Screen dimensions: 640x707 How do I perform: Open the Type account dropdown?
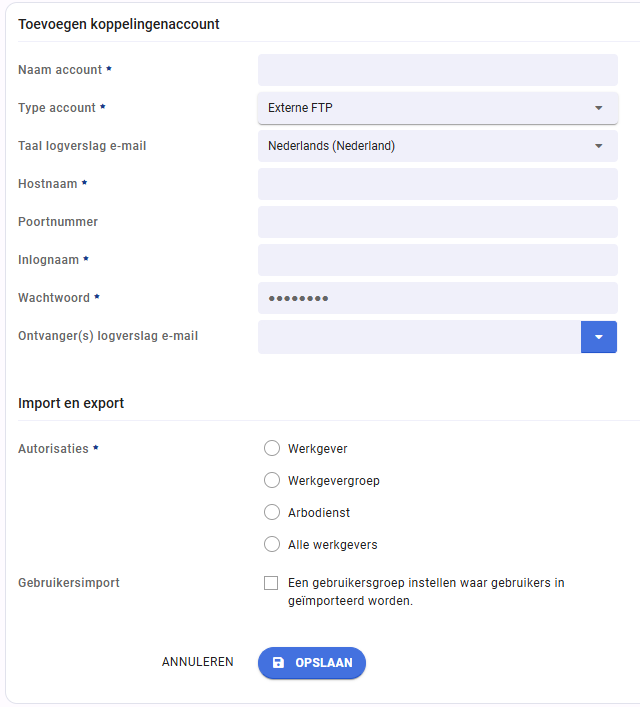pyautogui.click(x=437, y=108)
